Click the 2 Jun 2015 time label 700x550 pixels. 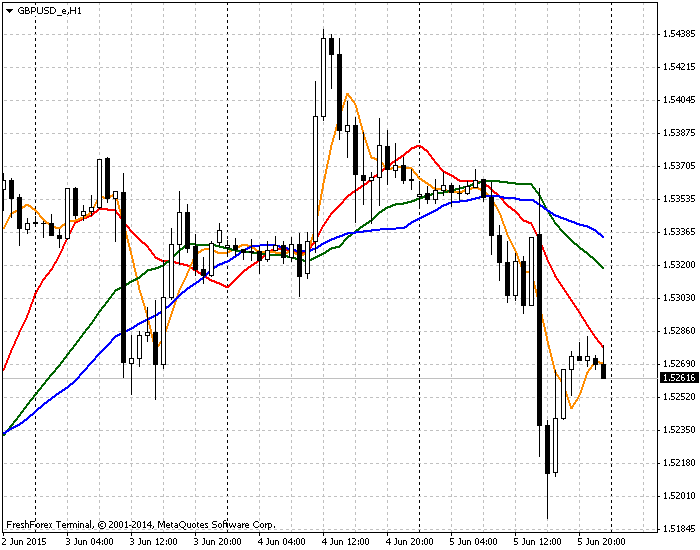[x=25, y=542]
